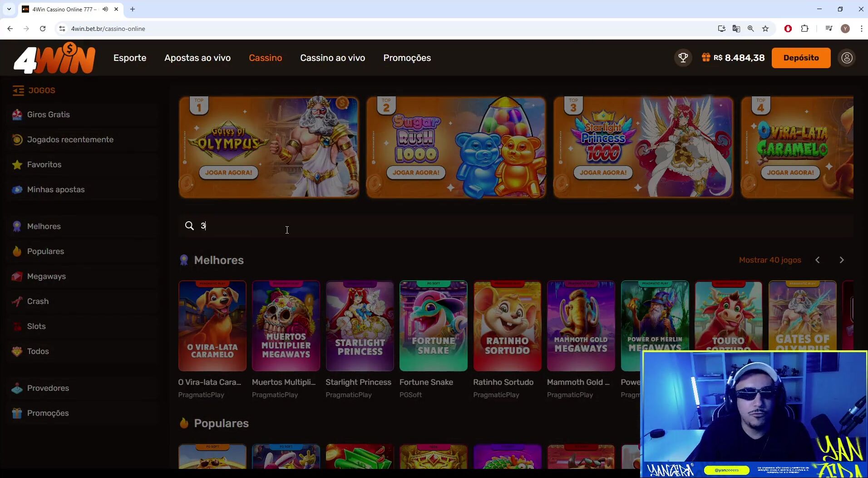Click the 4Win logo
The width and height of the screenshot is (868, 478).
[54, 58]
